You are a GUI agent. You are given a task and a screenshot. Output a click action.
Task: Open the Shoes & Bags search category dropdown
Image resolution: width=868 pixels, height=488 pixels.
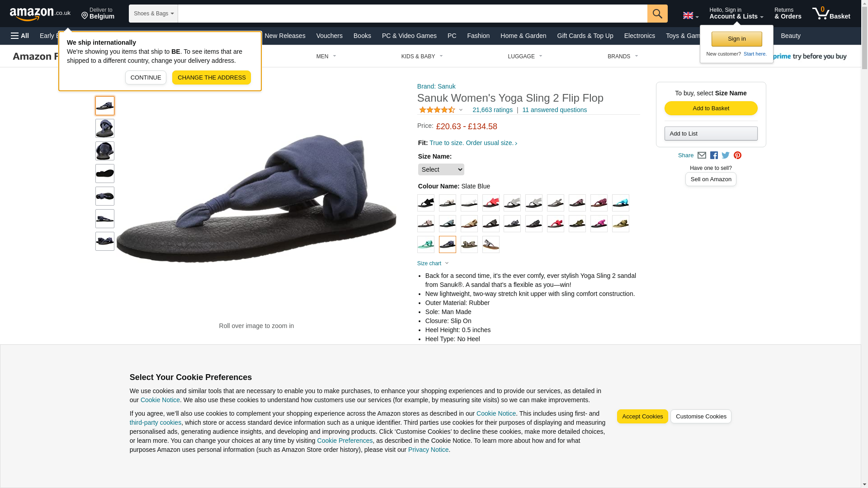[x=153, y=14]
